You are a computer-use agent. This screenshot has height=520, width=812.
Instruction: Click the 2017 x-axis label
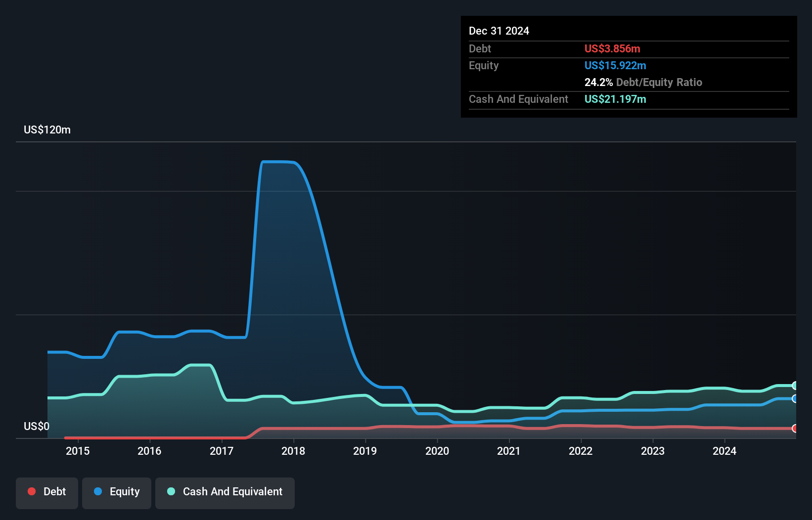[x=222, y=451]
